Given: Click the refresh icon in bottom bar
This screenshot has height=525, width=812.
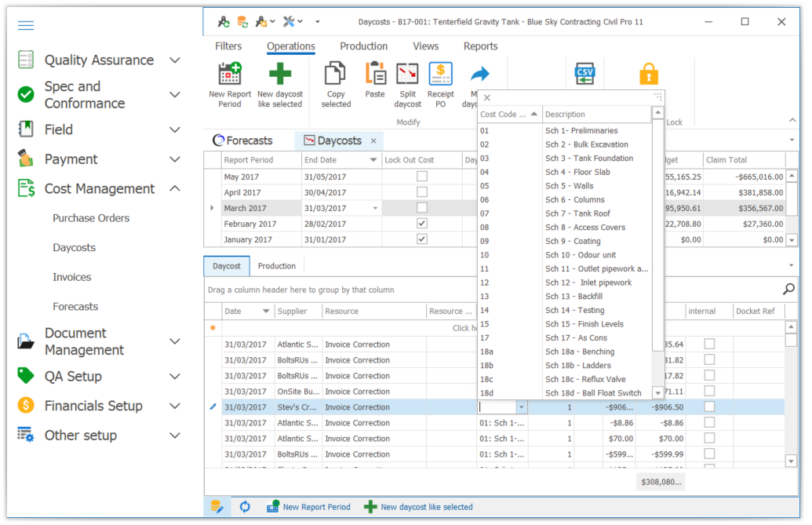Looking at the screenshot, I should point(245,507).
